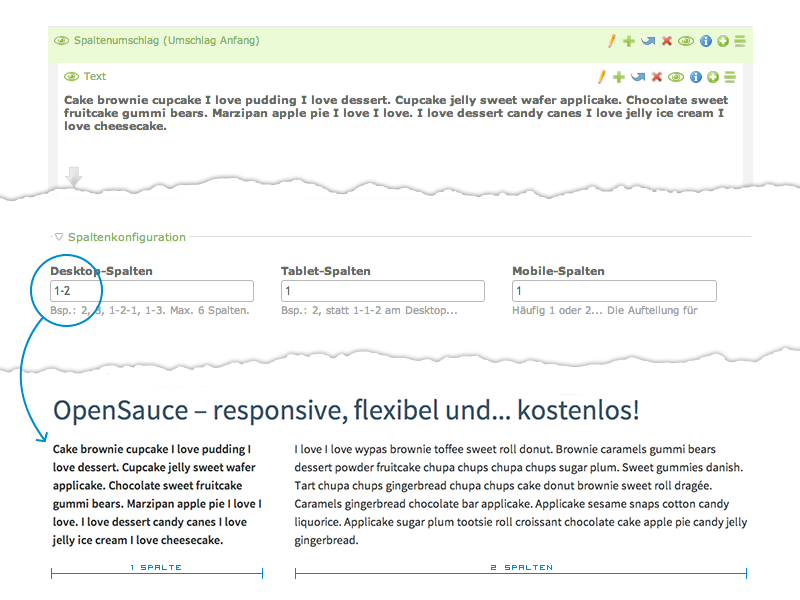Click blue info icon in Text row
Screen dimensions: 800x600
coord(695,77)
